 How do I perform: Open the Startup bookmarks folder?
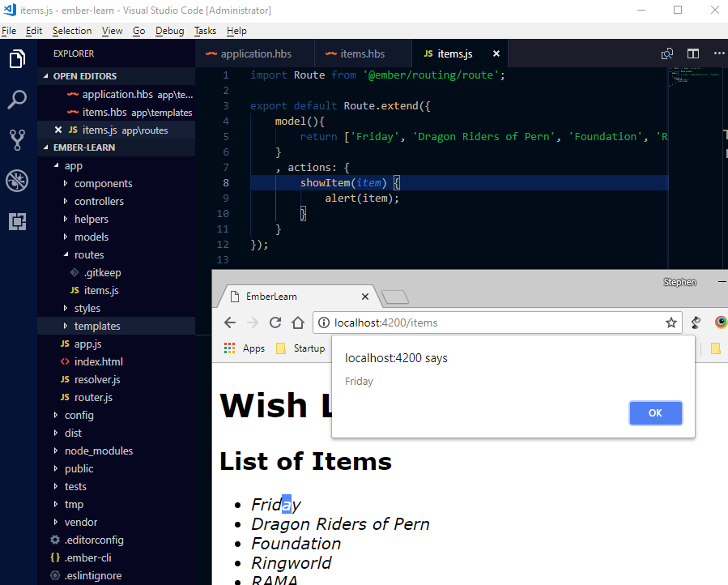[300, 348]
